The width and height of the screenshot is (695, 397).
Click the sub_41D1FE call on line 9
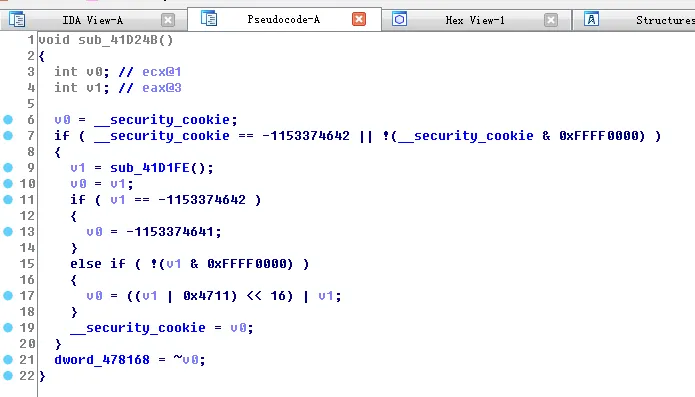[x=150, y=168]
